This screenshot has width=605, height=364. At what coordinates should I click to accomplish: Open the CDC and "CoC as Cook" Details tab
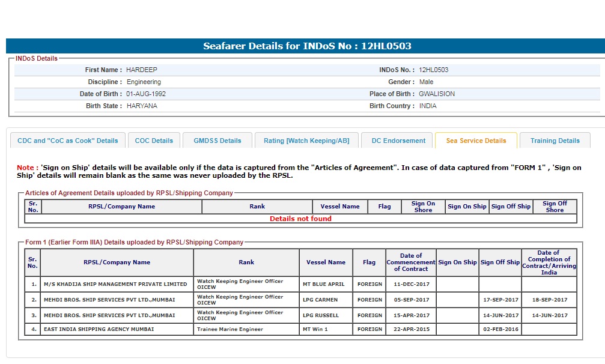coord(68,141)
